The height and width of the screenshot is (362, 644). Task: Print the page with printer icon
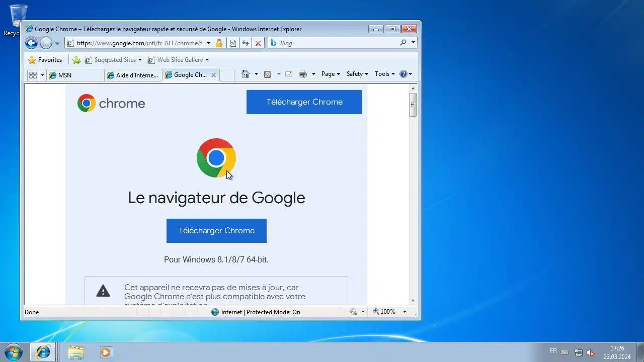click(302, 74)
